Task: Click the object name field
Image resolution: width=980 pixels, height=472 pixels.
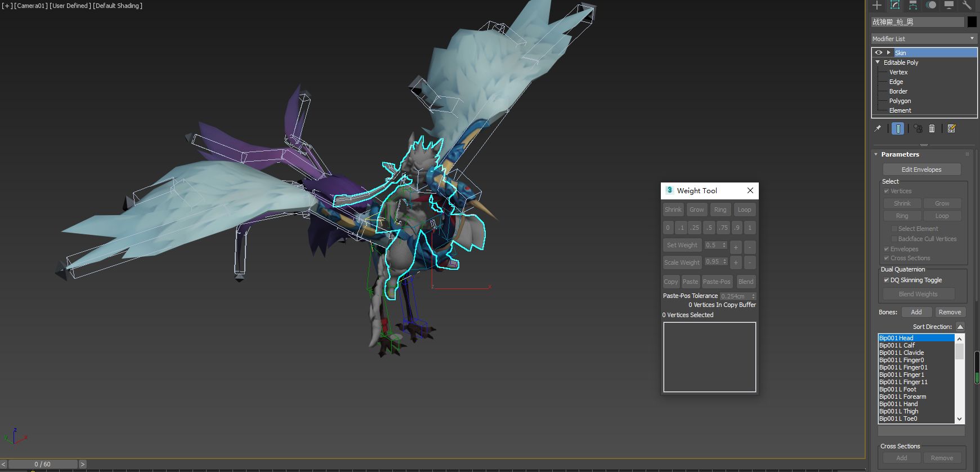Action: (x=918, y=22)
